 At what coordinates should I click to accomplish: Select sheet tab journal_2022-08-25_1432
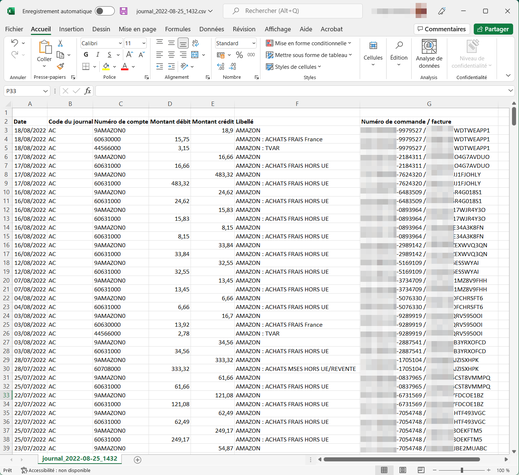click(80, 459)
